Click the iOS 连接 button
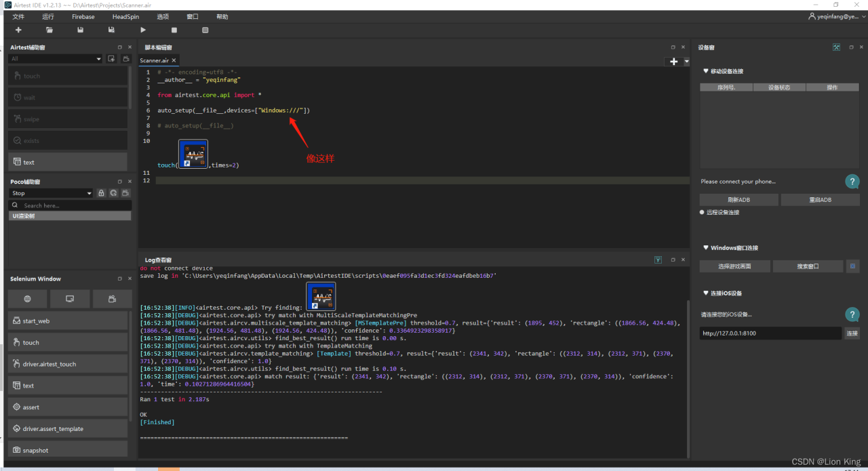The width and height of the screenshot is (868, 471). pyautogui.click(x=852, y=333)
